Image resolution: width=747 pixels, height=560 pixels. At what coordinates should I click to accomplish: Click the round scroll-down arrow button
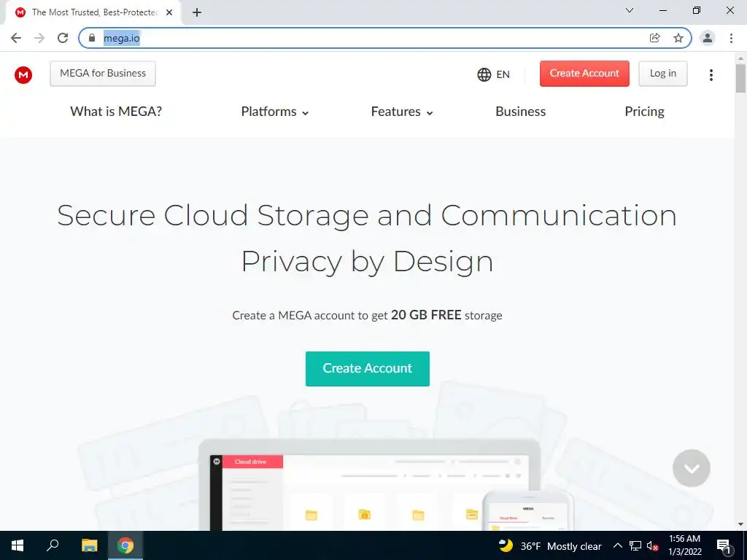click(x=692, y=468)
